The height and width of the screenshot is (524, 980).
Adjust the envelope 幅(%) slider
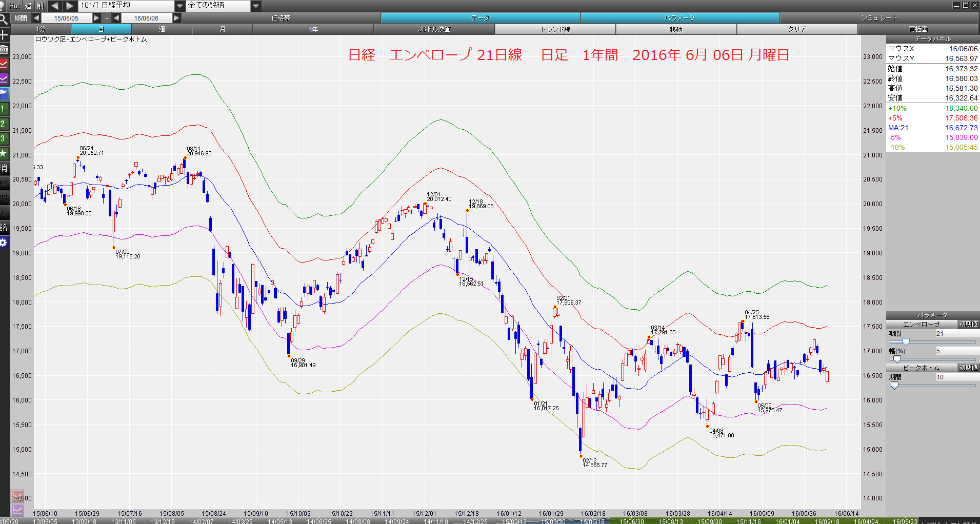[932, 359]
